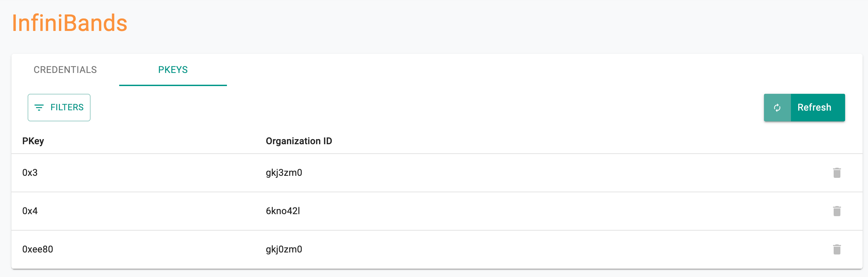Delete the 0x3 PKey row
This screenshot has width=868, height=277.
[837, 173]
